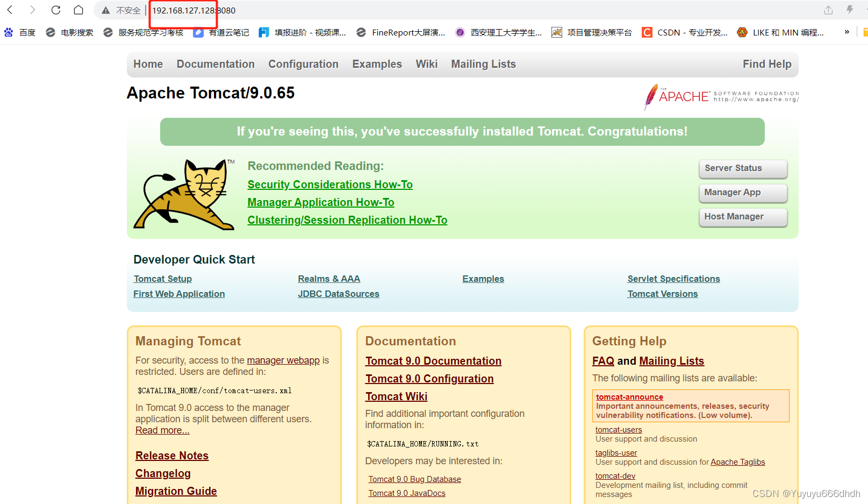The height and width of the screenshot is (504, 868).
Task: Click the 有道云笔记 bookmark icon
Action: coord(198,32)
